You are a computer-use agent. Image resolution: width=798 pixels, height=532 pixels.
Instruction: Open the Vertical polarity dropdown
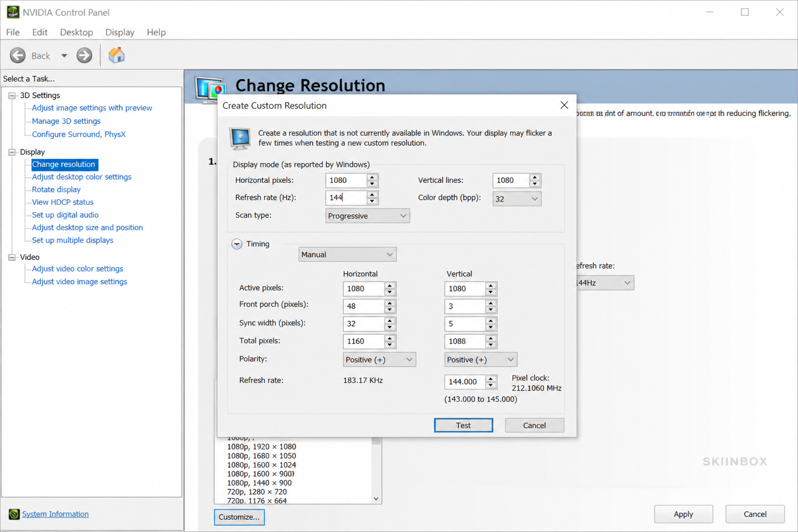pos(481,360)
